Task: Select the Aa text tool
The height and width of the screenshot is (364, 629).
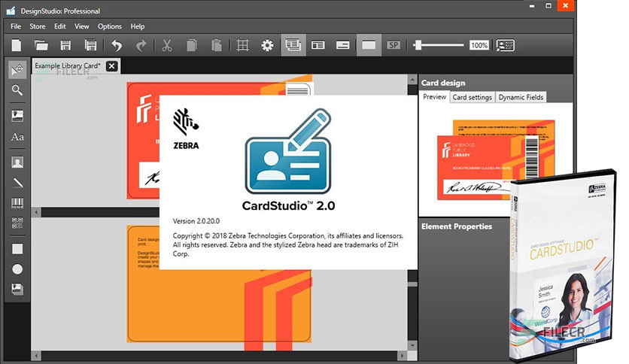Action: coord(17,137)
